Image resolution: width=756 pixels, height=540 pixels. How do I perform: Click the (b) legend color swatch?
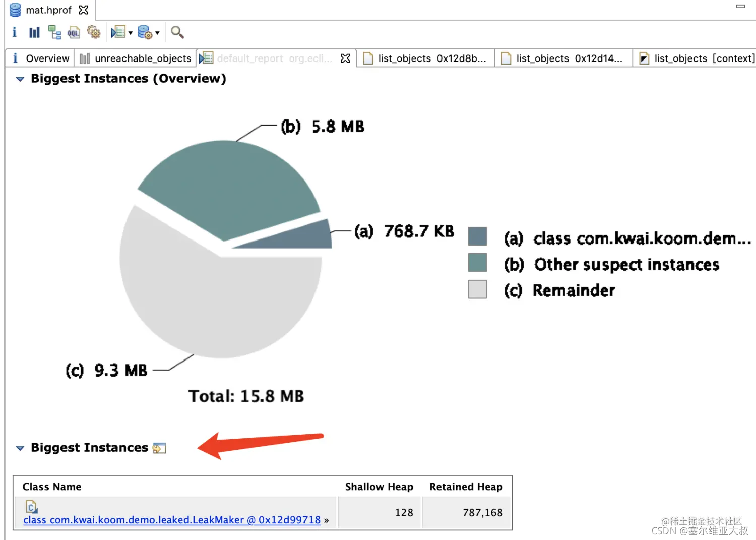pos(477,263)
